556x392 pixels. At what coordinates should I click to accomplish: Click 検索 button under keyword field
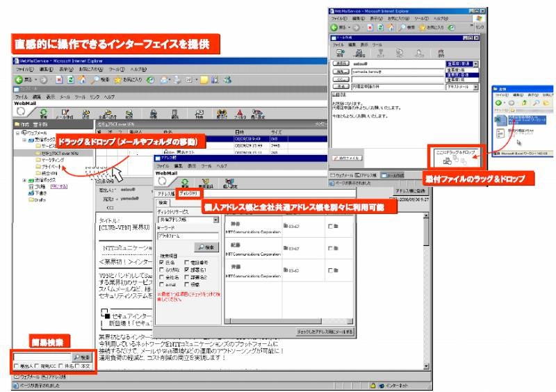[206, 247]
